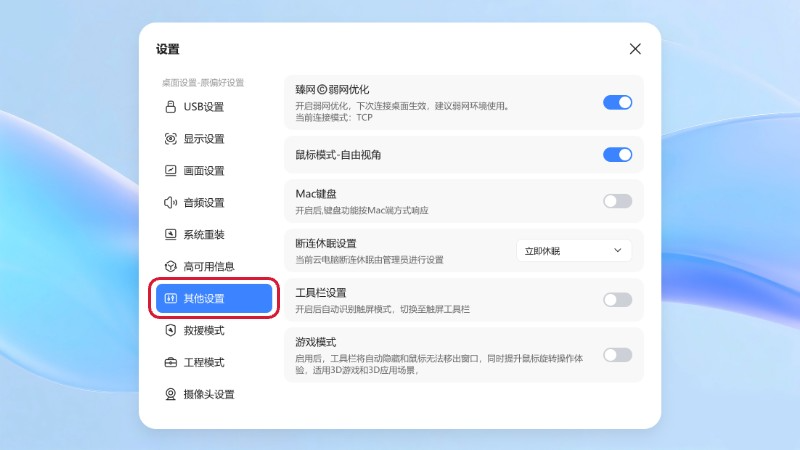Image resolution: width=800 pixels, height=450 pixels.
Task: Switch to 音频设置
Action: tap(214, 203)
